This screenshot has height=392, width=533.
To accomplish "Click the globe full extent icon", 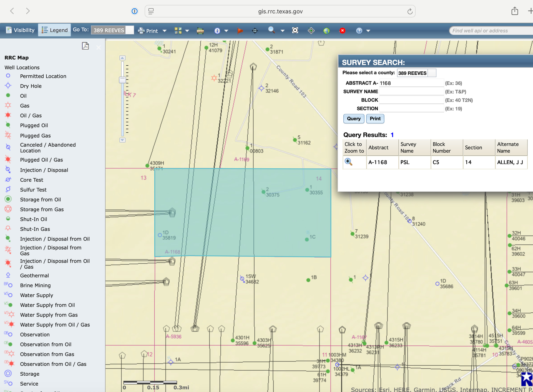I will point(326,31).
